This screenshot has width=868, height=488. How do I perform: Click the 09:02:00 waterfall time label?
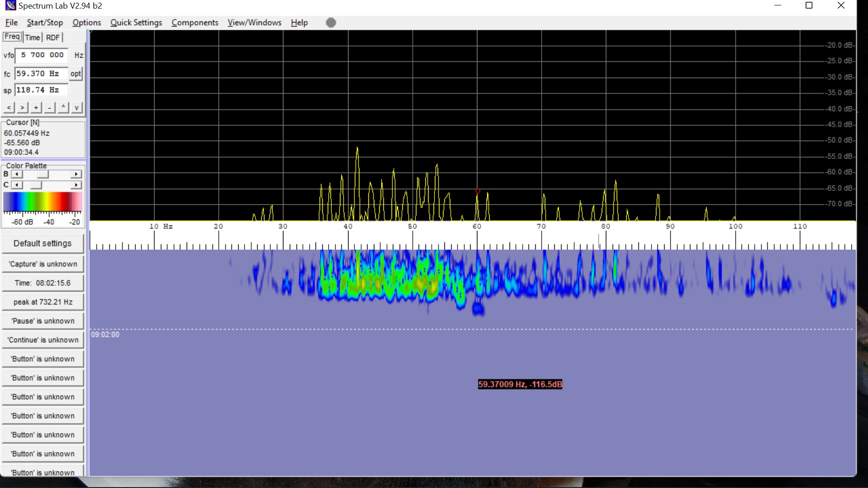point(105,335)
